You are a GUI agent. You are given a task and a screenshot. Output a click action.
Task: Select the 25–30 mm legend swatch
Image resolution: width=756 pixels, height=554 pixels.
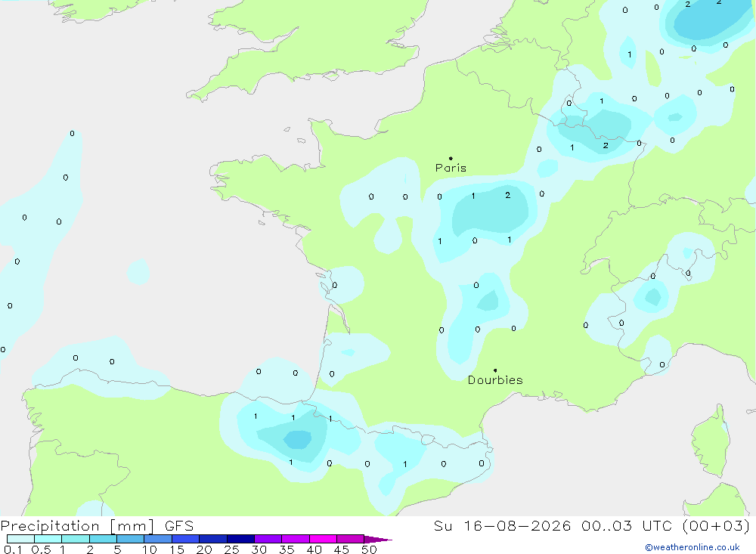(240, 539)
